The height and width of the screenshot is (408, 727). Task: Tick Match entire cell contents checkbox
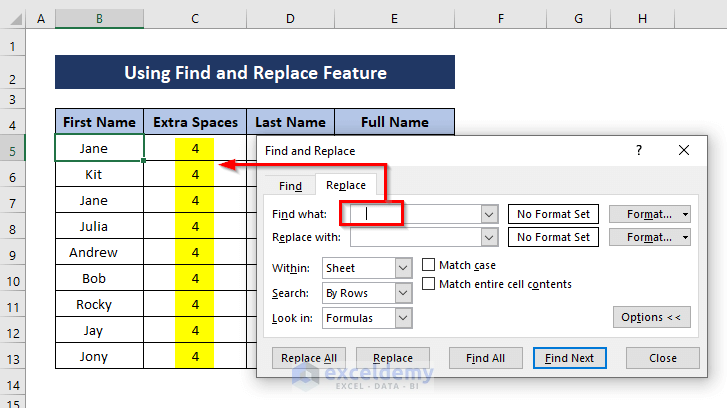pyautogui.click(x=429, y=284)
